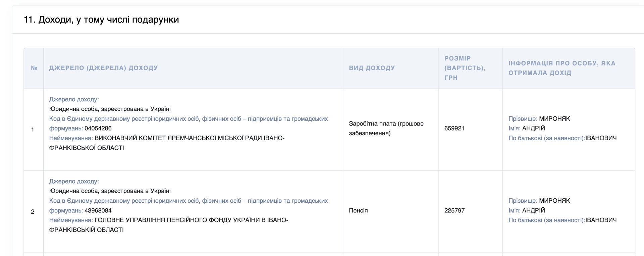Click patronymic ІВАНОВИЧ in the salary row

pyautogui.click(x=601, y=138)
